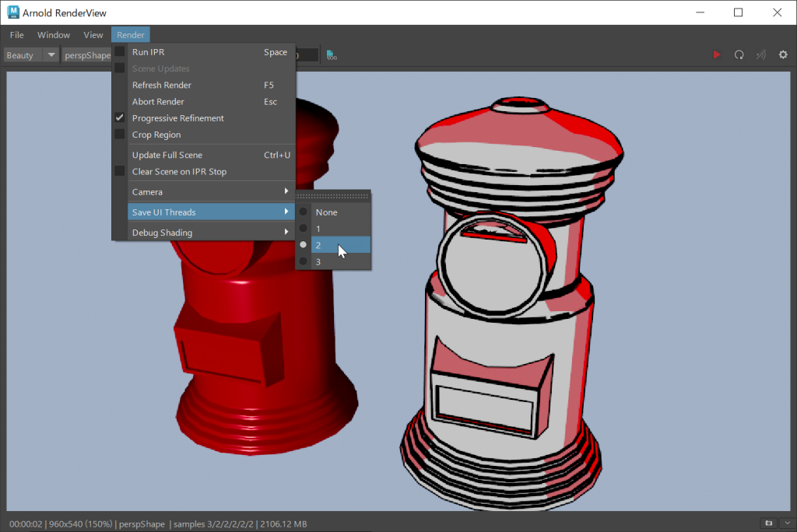Click the snapshot camera icon in status bar
Screen dimensions: 797x532
[x=768, y=523]
